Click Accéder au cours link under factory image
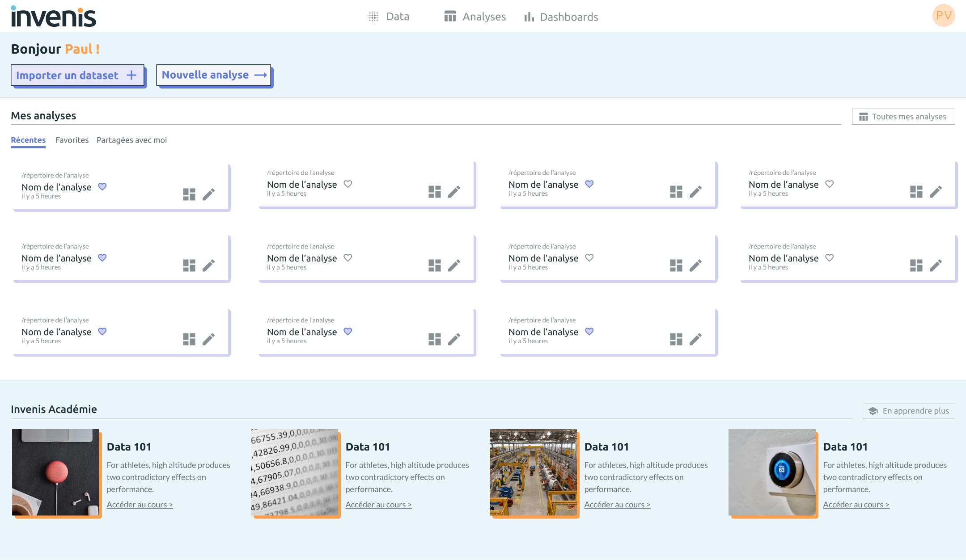The width and height of the screenshot is (966, 560). click(x=617, y=505)
